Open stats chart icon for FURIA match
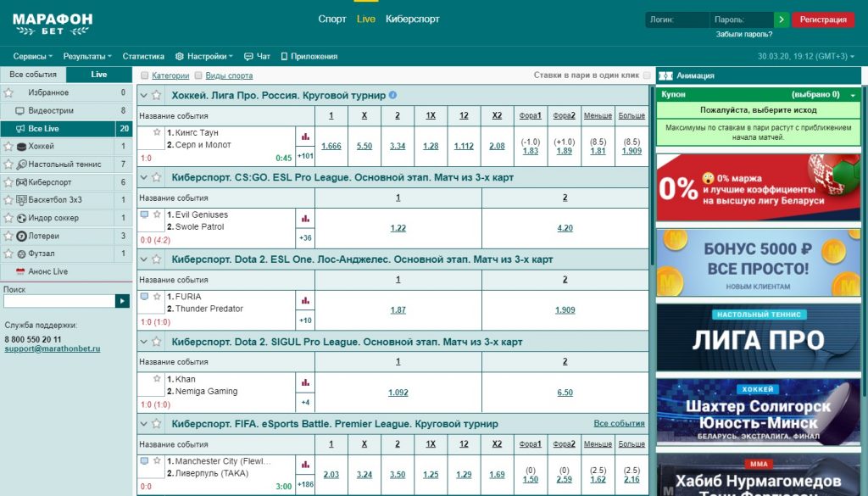This screenshot has width=868, height=496. click(305, 300)
